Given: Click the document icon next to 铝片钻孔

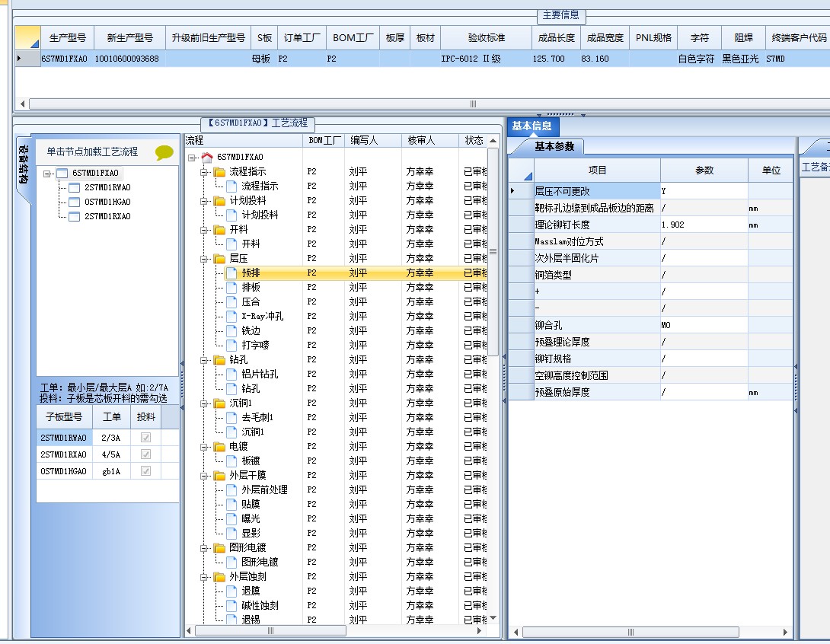Looking at the screenshot, I should tap(231, 374).
